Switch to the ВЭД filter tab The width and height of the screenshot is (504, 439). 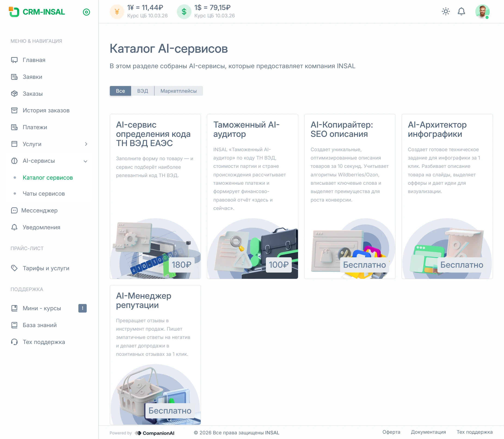pyautogui.click(x=142, y=91)
